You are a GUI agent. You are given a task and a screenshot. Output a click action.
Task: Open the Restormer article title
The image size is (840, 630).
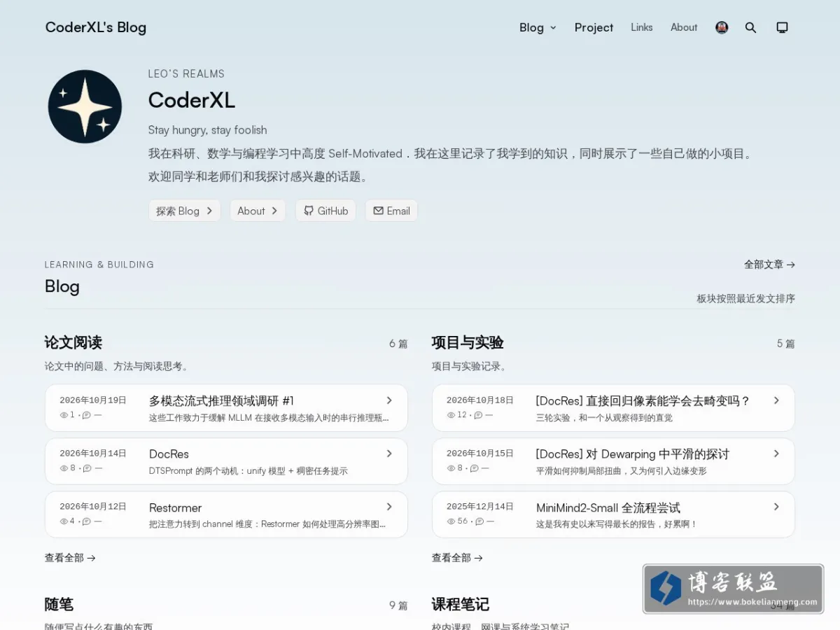[175, 507]
